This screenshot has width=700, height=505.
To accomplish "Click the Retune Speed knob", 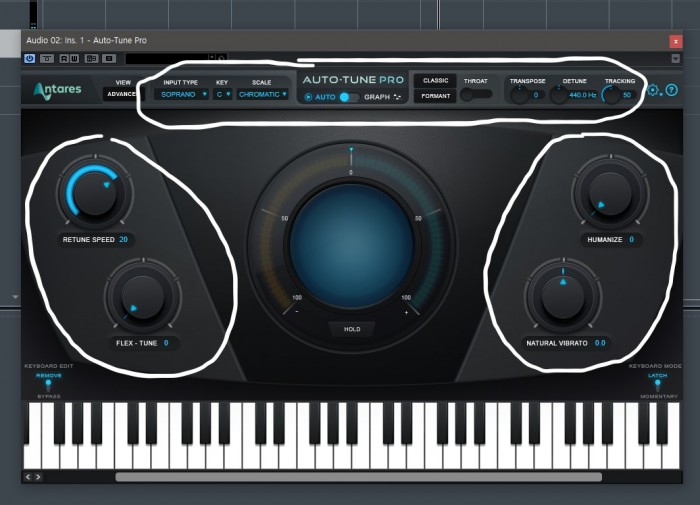I will pos(95,192).
